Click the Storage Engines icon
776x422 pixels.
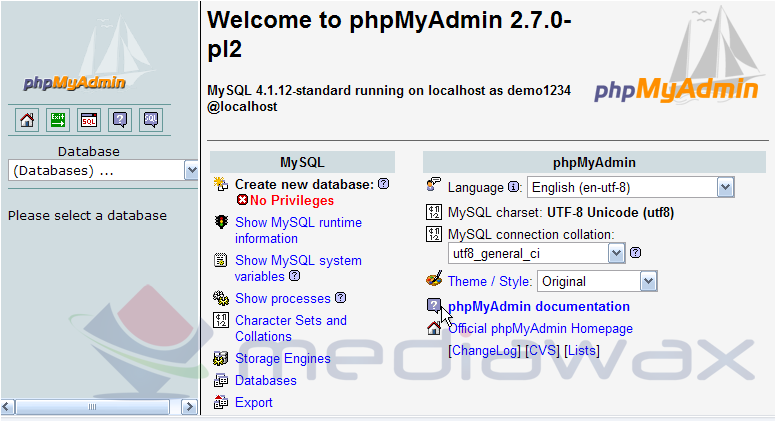pyautogui.click(x=221, y=358)
